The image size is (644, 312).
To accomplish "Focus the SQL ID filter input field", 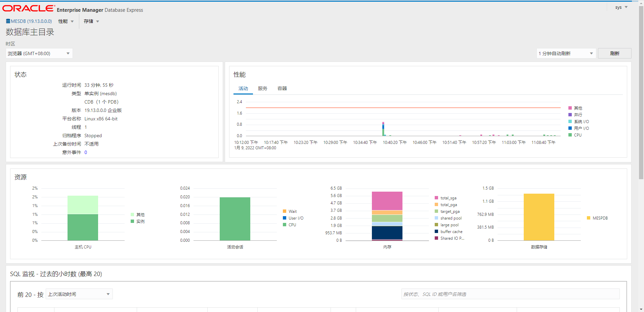I will (x=510, y=294).
